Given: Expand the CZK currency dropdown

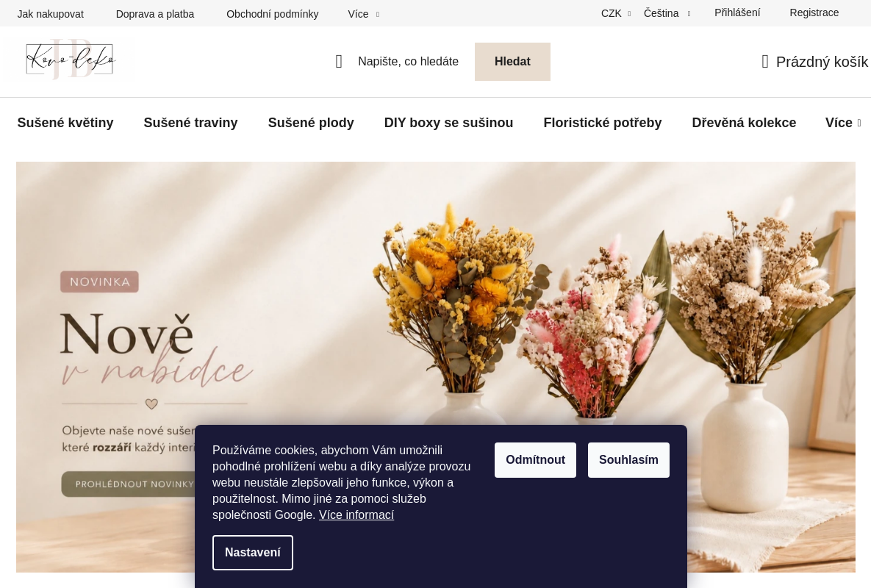Looking at the screenshot, I should pos(616,13).
